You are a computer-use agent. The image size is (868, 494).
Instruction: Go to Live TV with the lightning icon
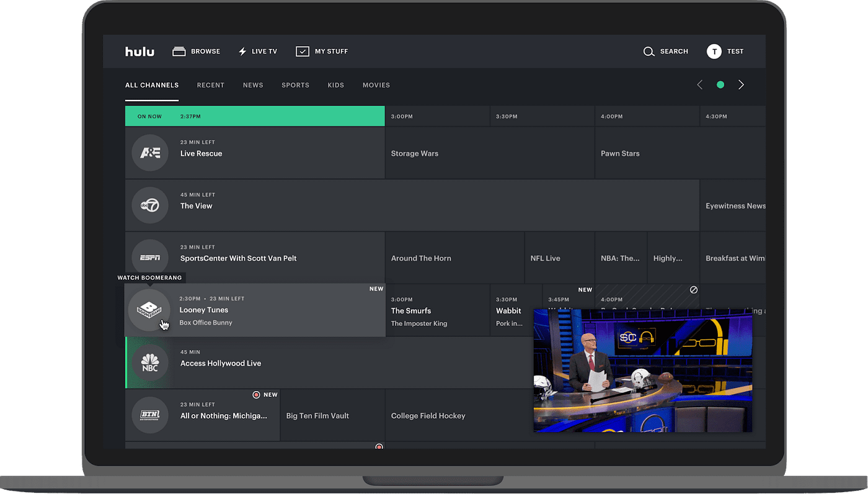[242, 52]
